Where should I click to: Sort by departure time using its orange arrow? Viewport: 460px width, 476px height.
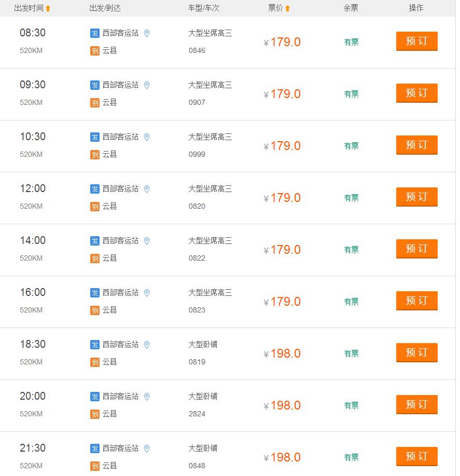pos(48,8)
